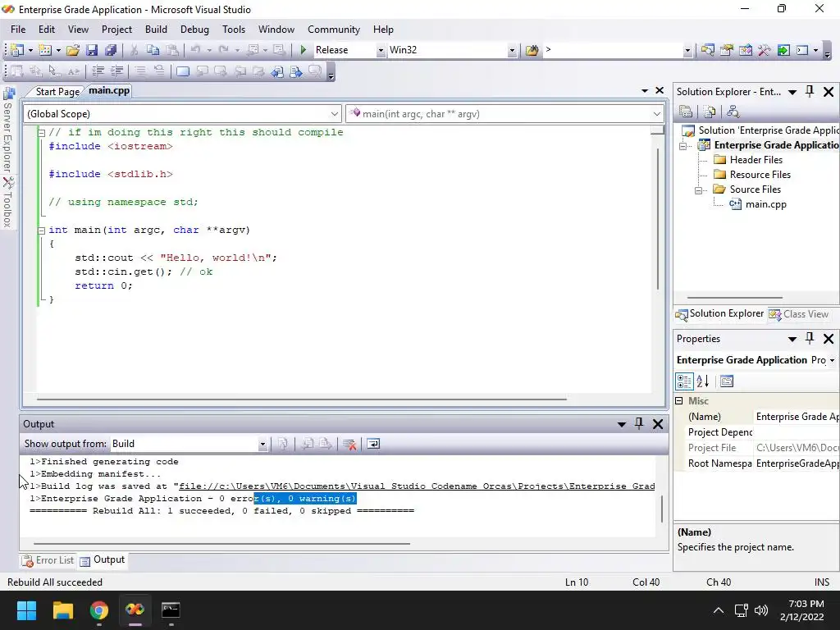Click the Property Pages icon
Image resolution: width=840 pixels, height=630 pixels.
pyautogui.click(x=727, y=381)
